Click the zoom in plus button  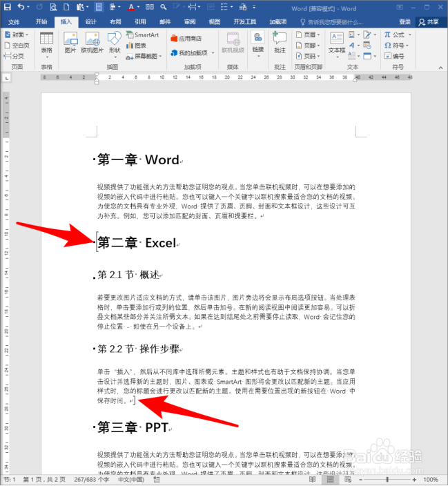tap(414, 480)
